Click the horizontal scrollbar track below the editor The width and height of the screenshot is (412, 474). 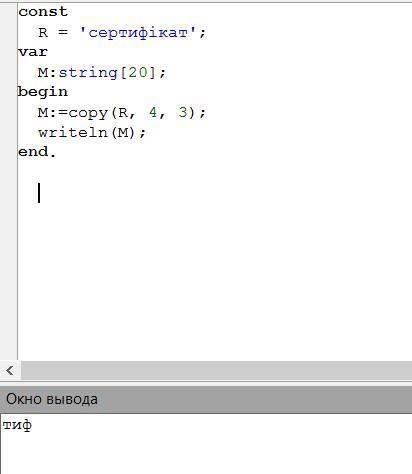(216, 370)
